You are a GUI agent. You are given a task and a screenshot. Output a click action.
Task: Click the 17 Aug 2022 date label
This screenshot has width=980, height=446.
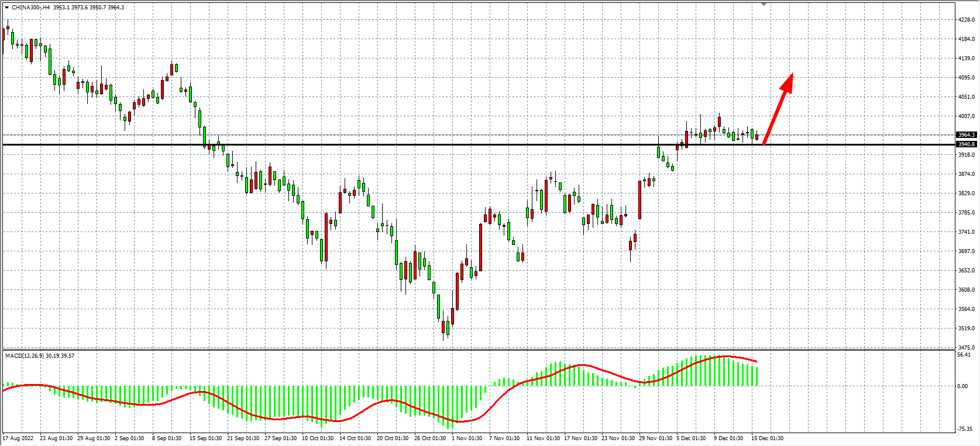tap(18, 438)
